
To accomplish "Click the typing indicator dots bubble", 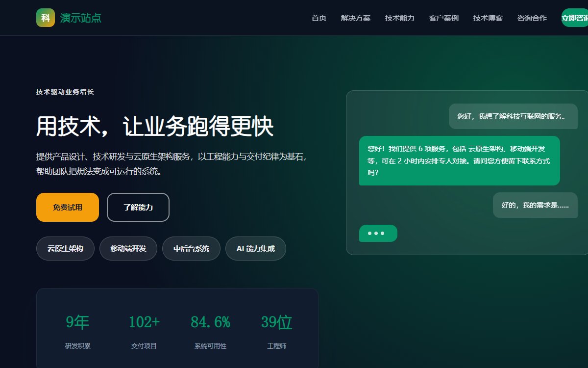I will pyautogui.click(x=378, y=233).
